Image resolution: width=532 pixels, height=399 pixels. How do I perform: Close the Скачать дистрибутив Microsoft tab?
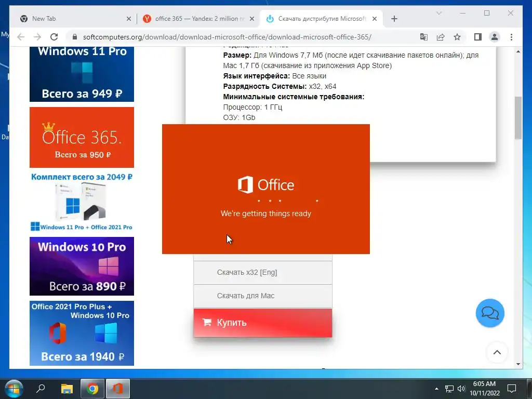(375, 19)
